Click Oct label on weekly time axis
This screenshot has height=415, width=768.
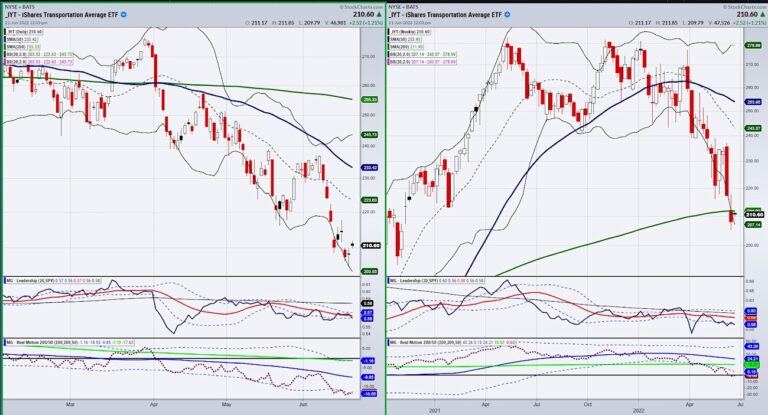[588, 405]
